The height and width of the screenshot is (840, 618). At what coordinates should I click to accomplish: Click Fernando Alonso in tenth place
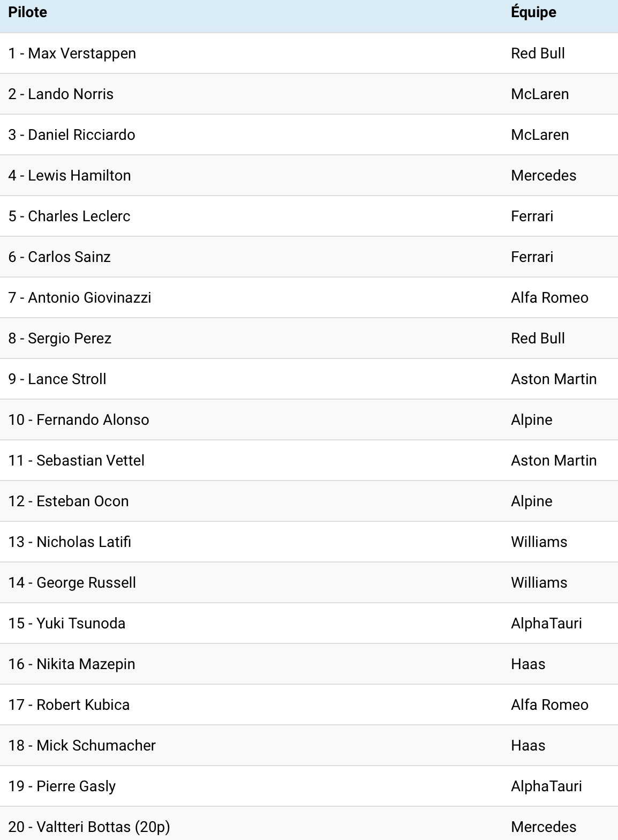pos(79,420)
